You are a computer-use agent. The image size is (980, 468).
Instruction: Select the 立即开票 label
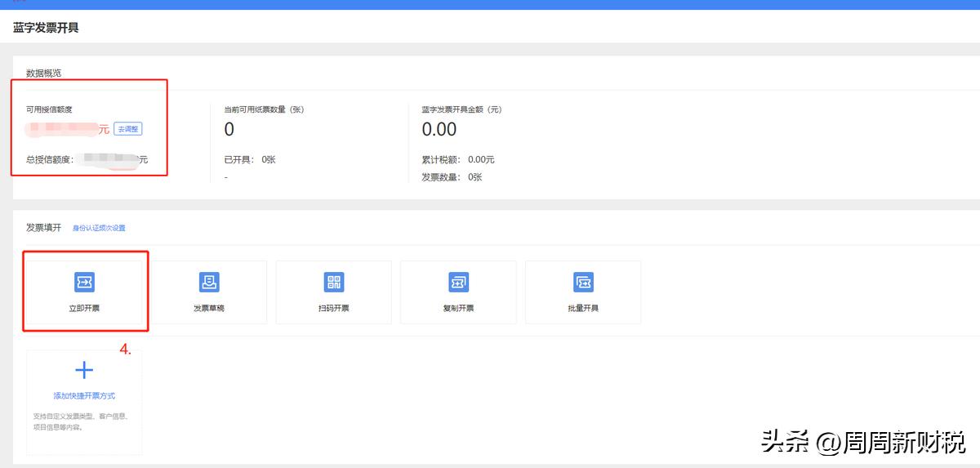84,308
